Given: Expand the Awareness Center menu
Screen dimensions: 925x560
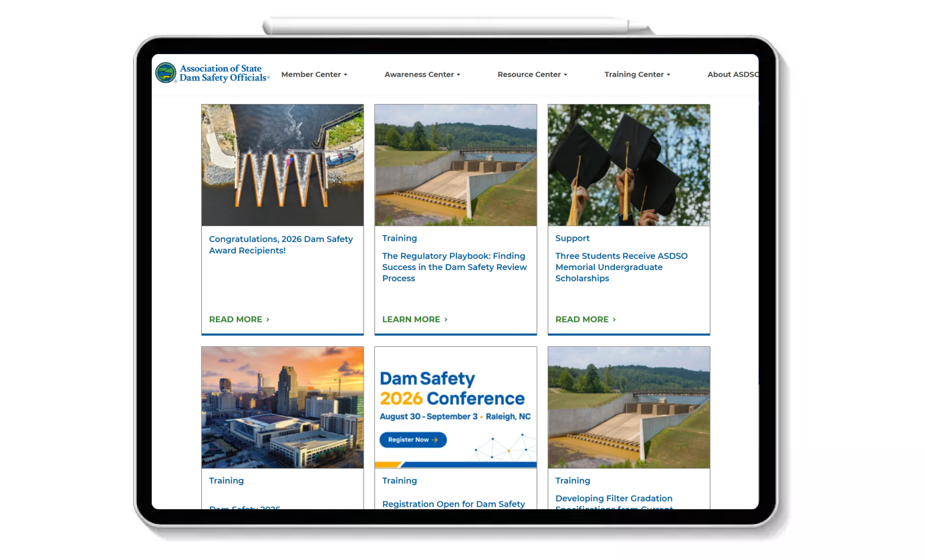Looking at the screenshot, I should pyautogui.click(x=422, y=74).
